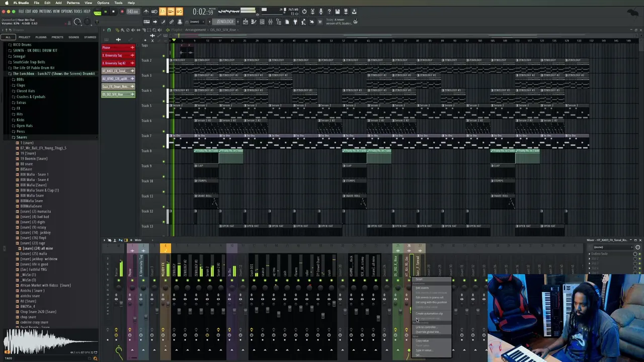Click the stamp tool icon in toolbar
Viewport: 644px width, 362px height.
[180, 22]
